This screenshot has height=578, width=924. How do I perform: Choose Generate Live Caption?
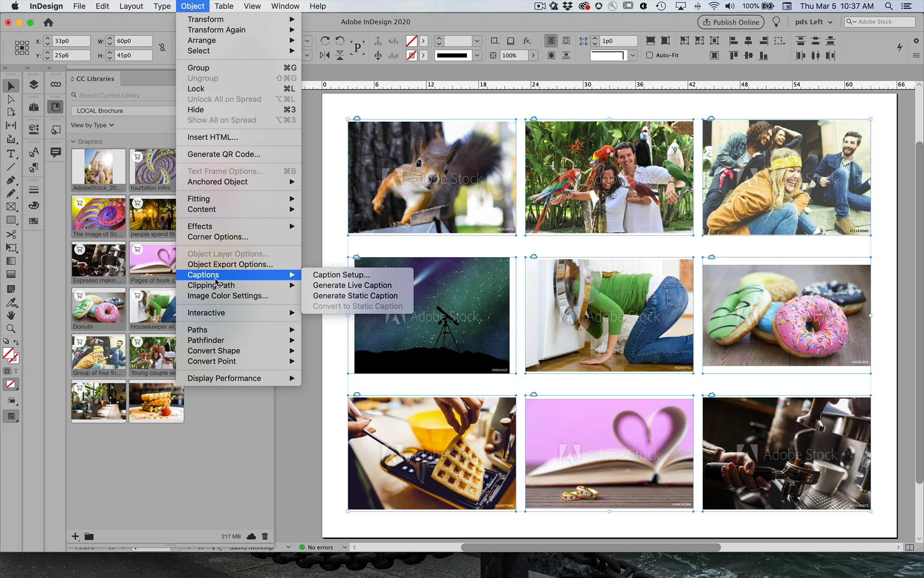click(352, 285)
